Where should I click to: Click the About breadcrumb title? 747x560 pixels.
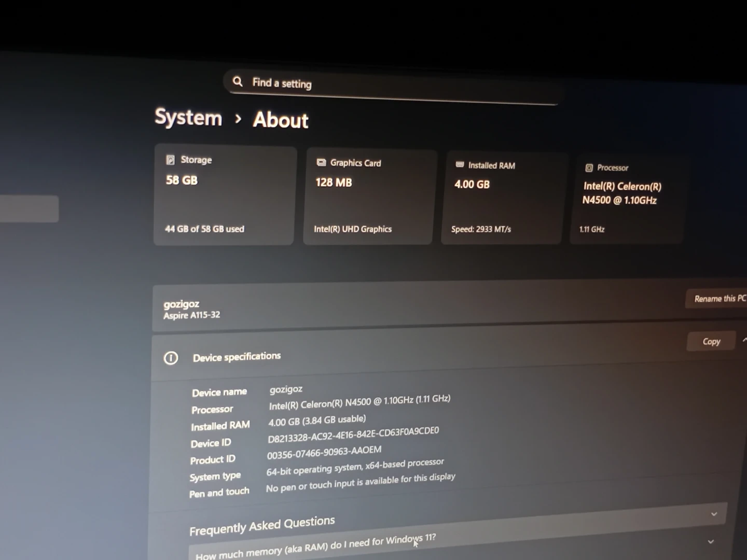click(281, 120)
